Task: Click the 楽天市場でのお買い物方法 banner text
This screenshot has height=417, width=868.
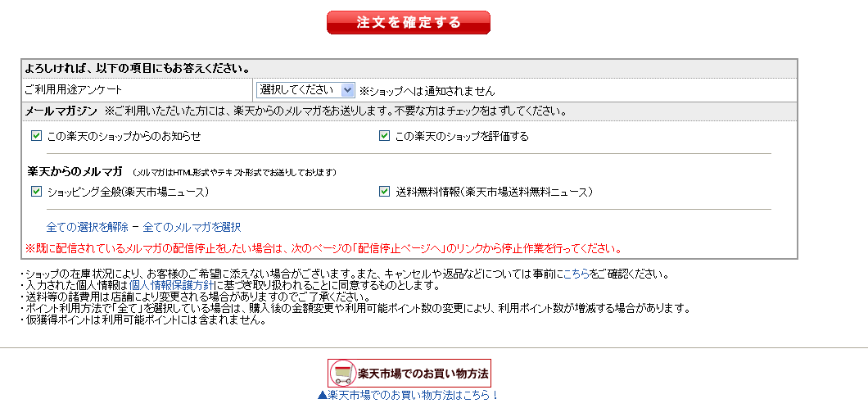Action: 423,374
